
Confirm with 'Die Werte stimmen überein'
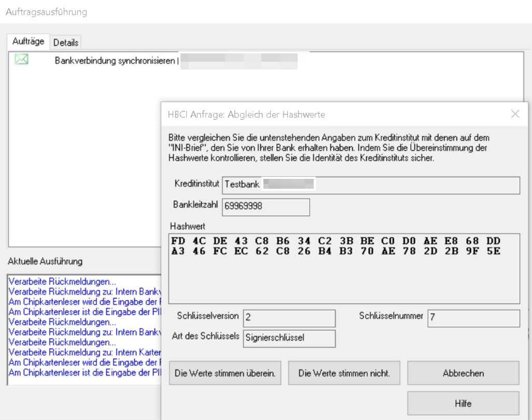pyautogui.click(x=225, y=373)
